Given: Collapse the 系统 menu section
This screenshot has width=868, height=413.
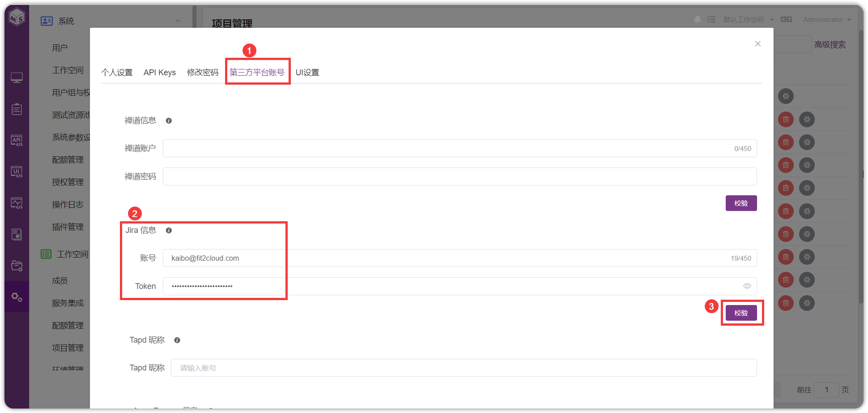Looking at the screenshot, I should click(178, 21).
